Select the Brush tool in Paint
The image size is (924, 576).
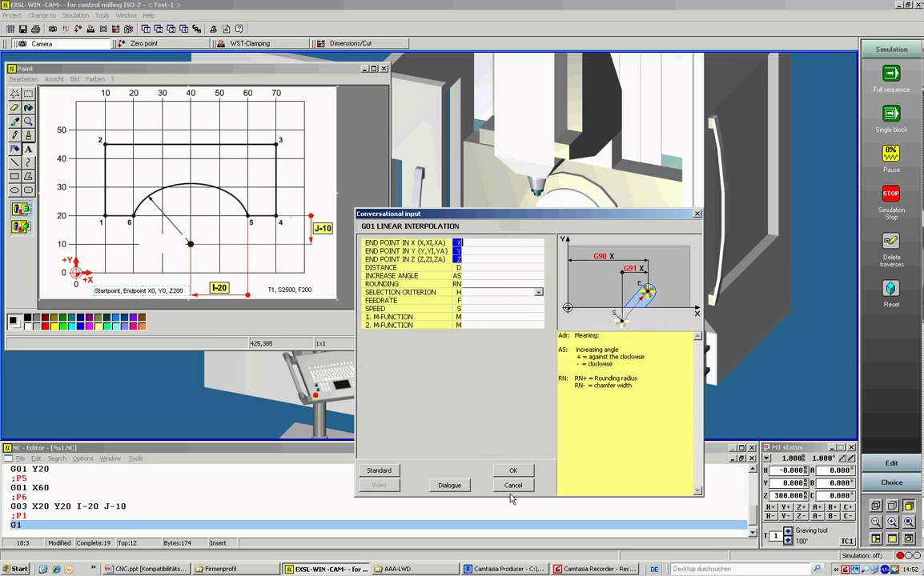pos(28,135)
